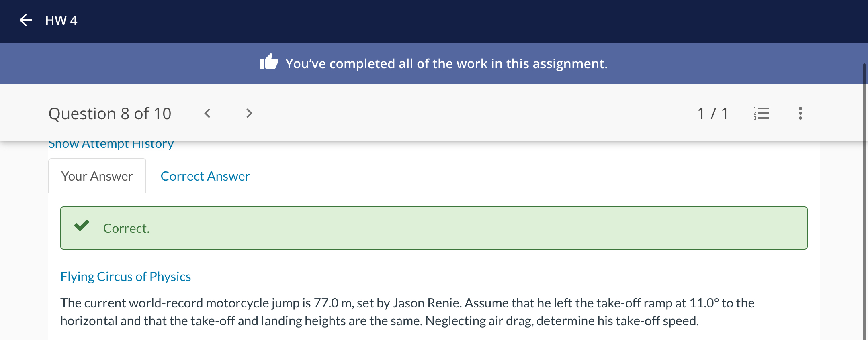
Task: Click the back arrow beside HW 4
Action: click(x=26, y=20)
